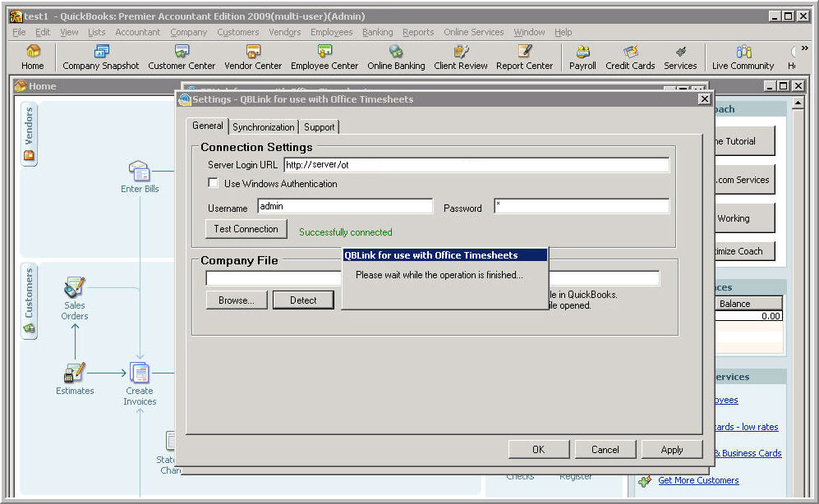The height and width of the screenshot is (504, 819).
Task: Click into the Server Login URL field
Action: click(476, 165)
